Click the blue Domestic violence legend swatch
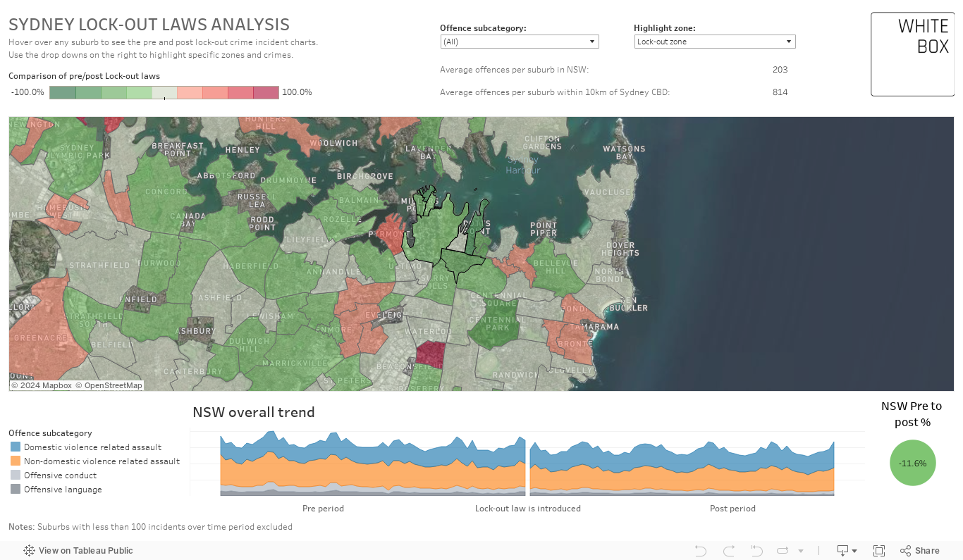Screen dimensions: 963x560 coord(16,447)
